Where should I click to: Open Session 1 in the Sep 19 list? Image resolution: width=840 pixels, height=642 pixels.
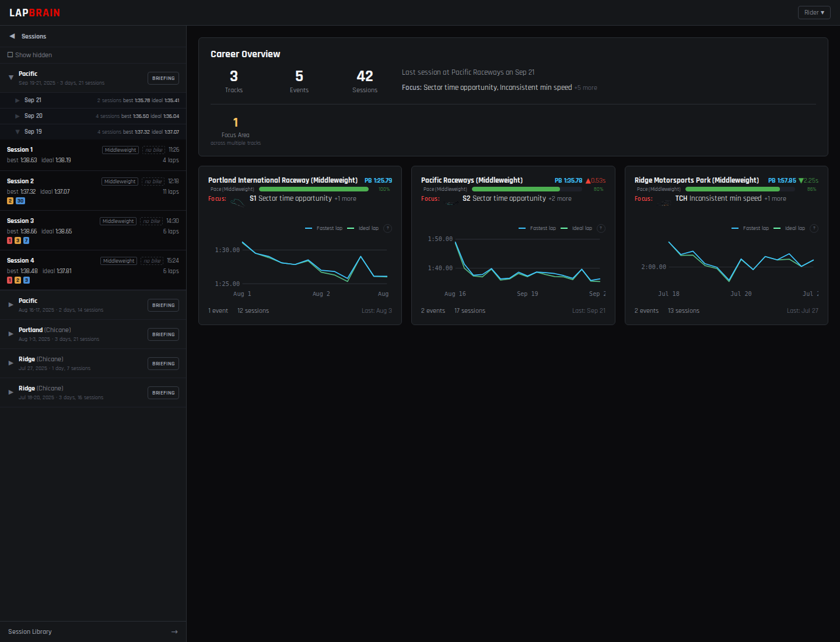pyautogui.click(x=93, y=155)
